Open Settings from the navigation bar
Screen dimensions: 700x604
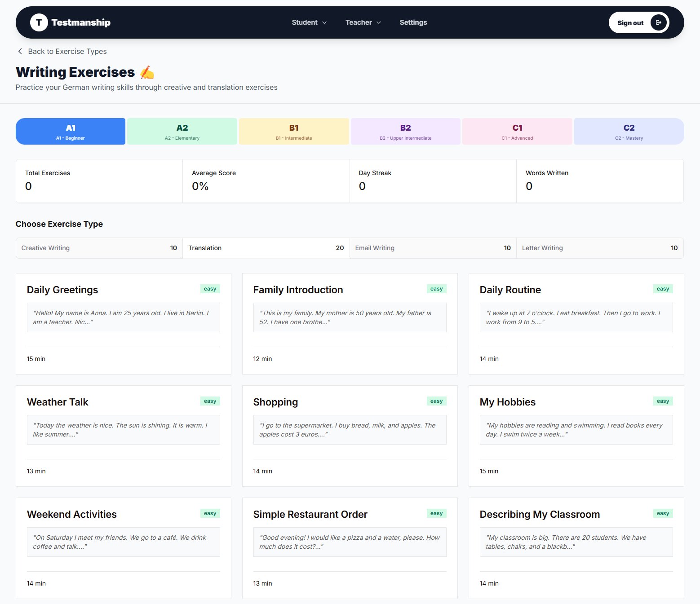tap(413, 22)
